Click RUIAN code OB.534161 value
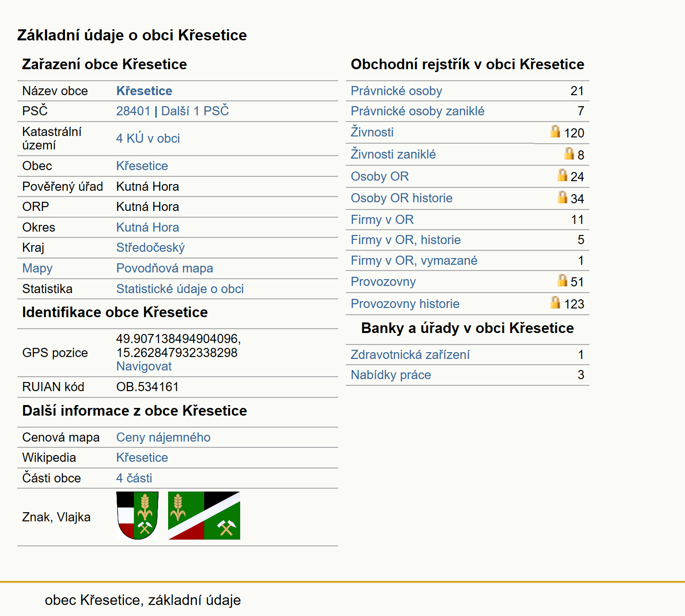Image resolution: width=685 pixels, height=616 pixels. [x=147, y=387]
